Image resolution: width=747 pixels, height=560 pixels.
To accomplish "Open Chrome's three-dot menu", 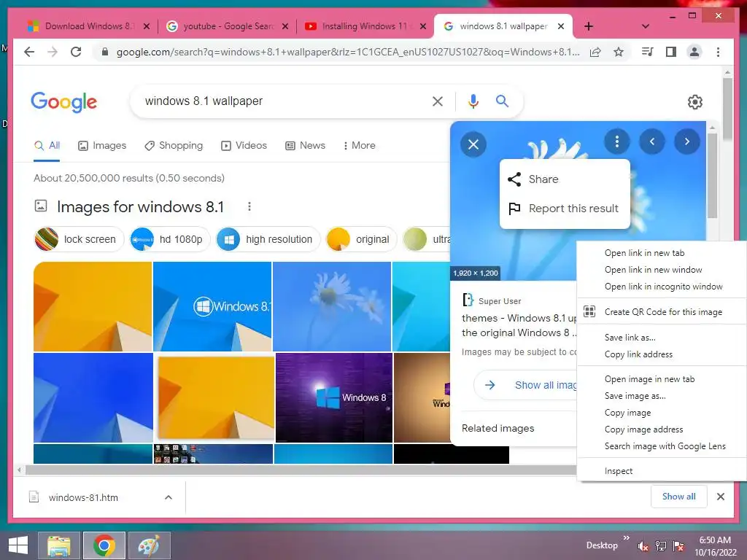I will (718, 52).
